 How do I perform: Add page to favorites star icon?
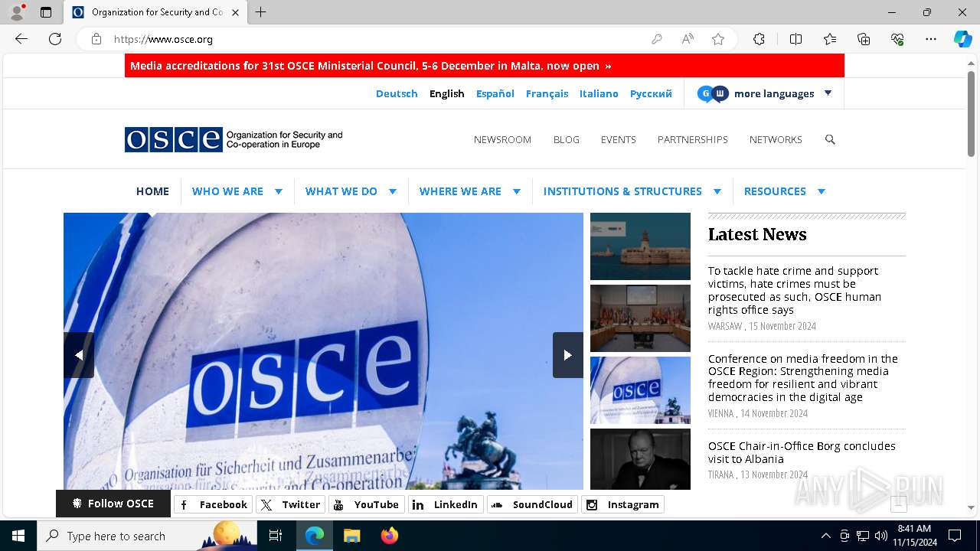pyautogui.click(x=718, y=39)
